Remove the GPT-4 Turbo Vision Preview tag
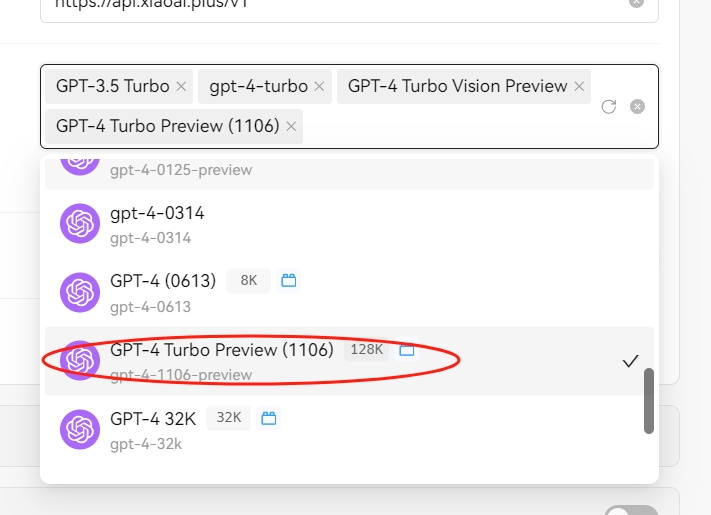The image size is (711, 515). coord(579,86)
